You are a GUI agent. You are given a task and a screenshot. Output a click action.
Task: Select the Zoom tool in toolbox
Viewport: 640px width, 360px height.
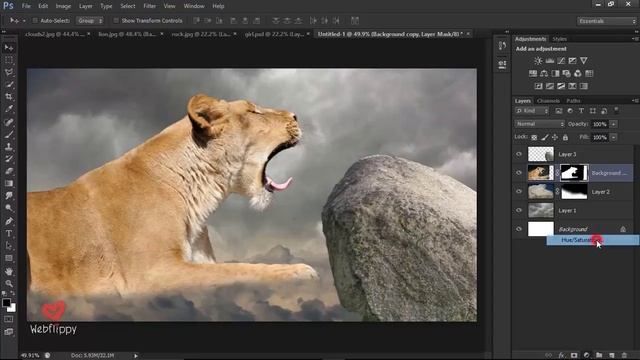pyautogui.click(x=9, y=283)
